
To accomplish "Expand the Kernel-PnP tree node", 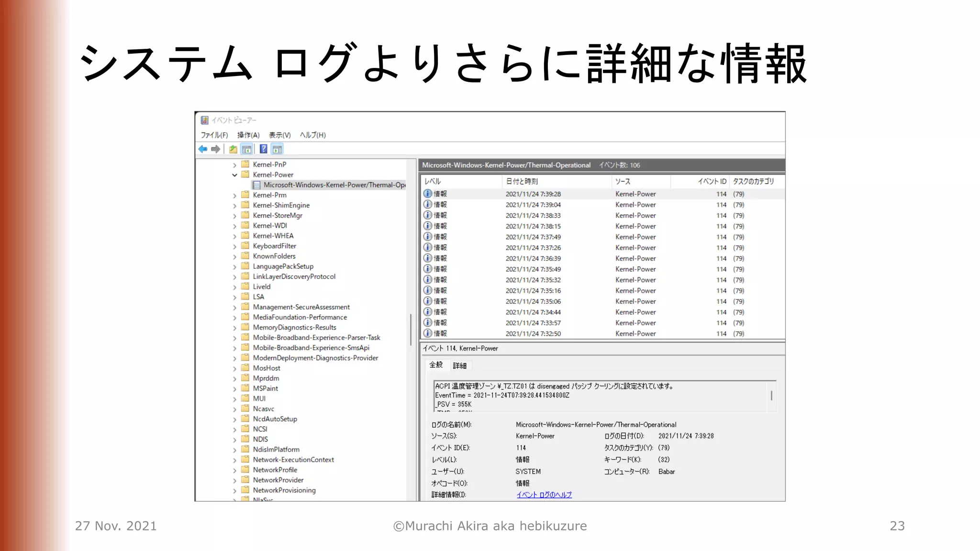I will (x=234, y=165).
